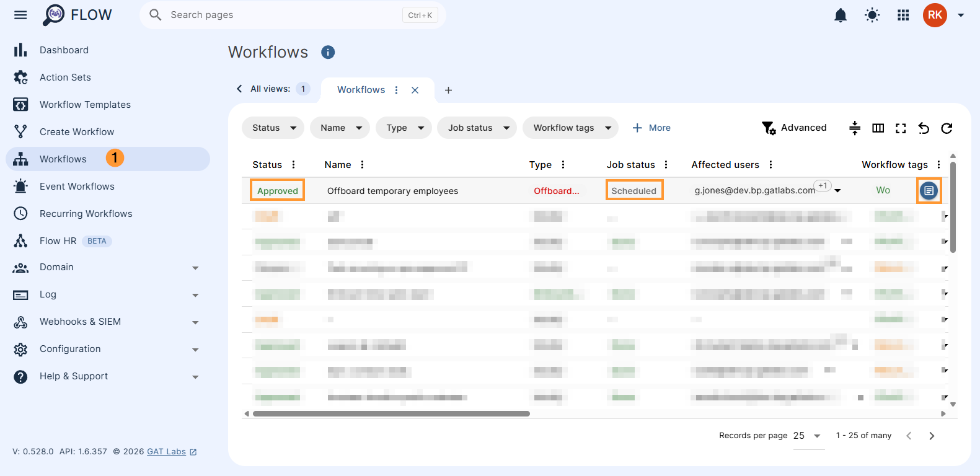Open Type column options menu
The width and height of the screenshot is (980, 476).
563,164
